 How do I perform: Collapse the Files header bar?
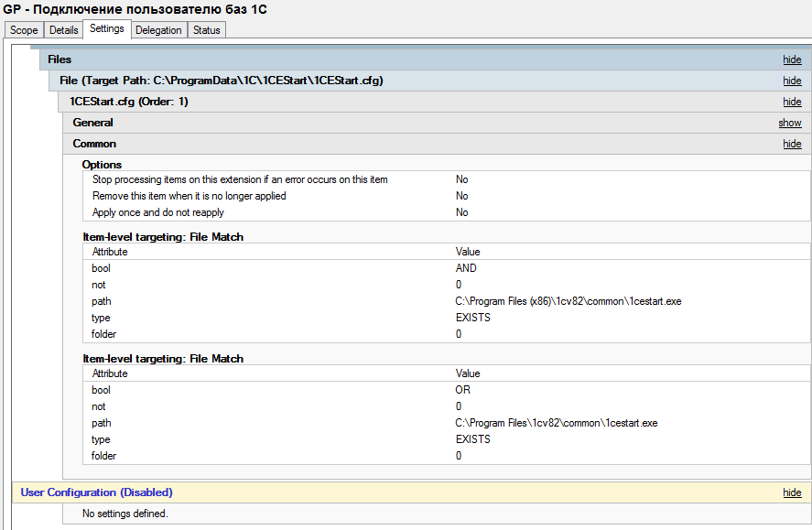pos(60,59)
